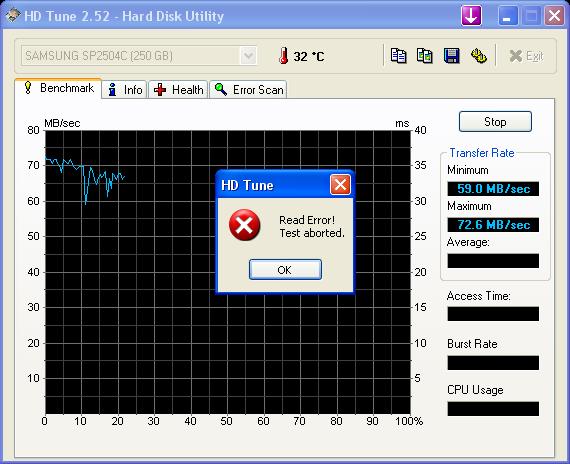Click the copy text to clipboard icon
This screenshot has height=464, width=570.
pos(398,56)
